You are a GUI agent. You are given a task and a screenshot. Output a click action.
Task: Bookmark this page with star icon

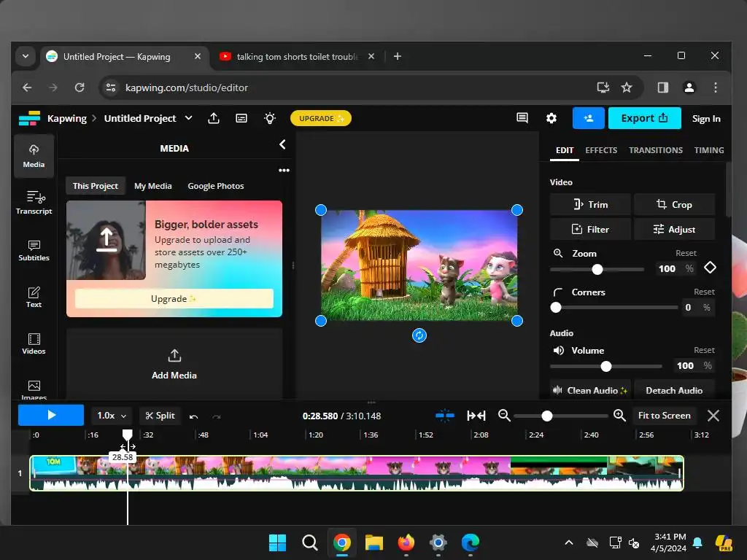[627, 87]
